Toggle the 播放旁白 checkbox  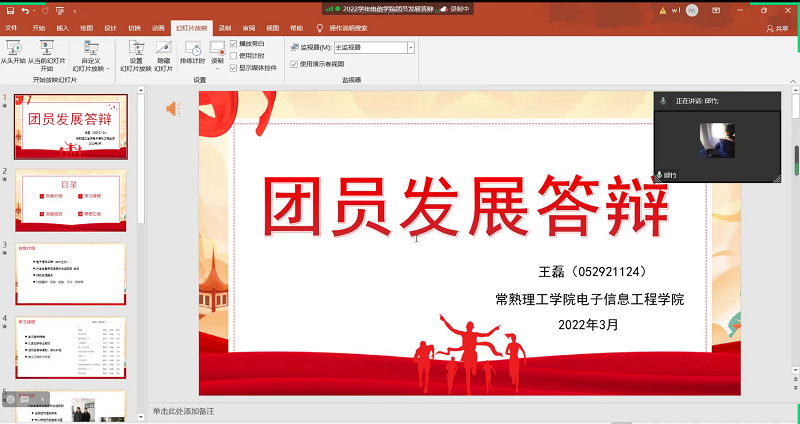pyautogui.click(x=234, y=44)
